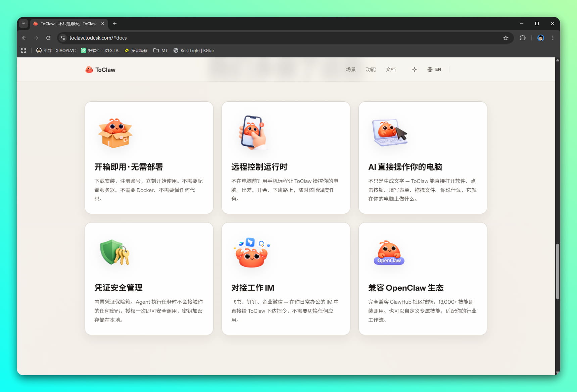Click the page vertical scrollbar thumb

(x=558, y=271)
